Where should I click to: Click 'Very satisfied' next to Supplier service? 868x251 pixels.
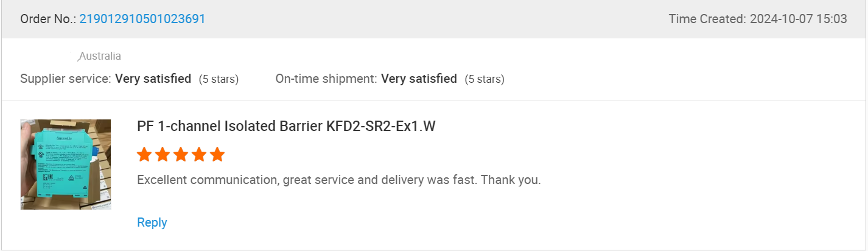click(x=153, y=79)
